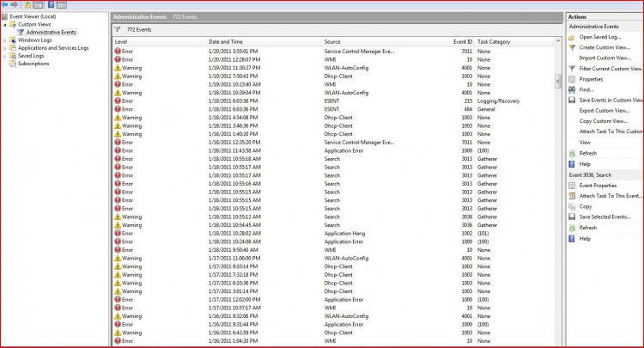Click the Warning icon for 1/19/2011 11:30:27 PM event
This screenshot has width=644, height=348.
[x=118, y=68]
